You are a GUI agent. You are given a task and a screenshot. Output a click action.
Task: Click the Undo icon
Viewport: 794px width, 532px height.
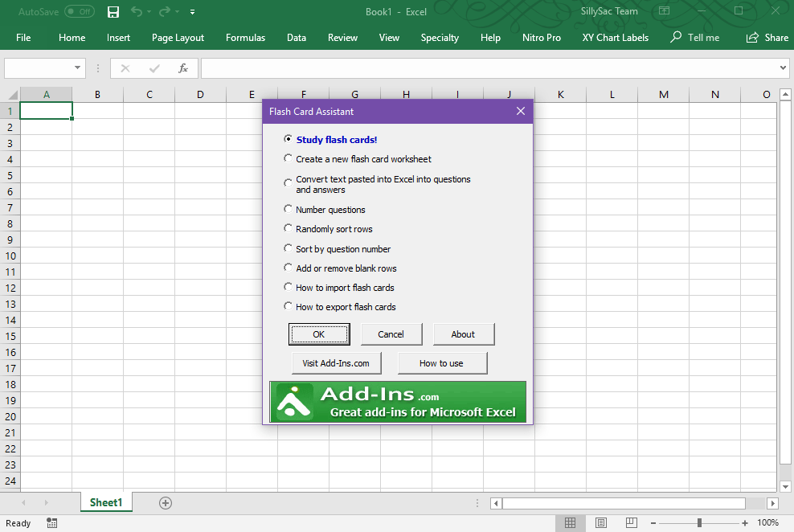point(137,11)
